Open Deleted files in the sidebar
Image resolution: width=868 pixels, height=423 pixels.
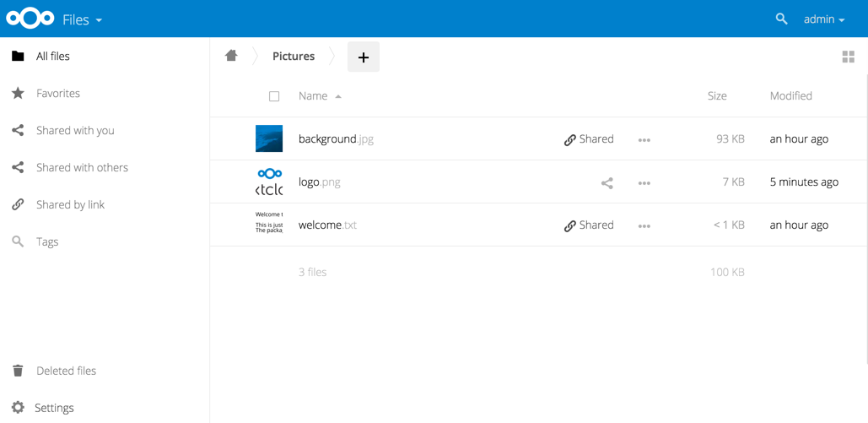(x=66, y=371)
